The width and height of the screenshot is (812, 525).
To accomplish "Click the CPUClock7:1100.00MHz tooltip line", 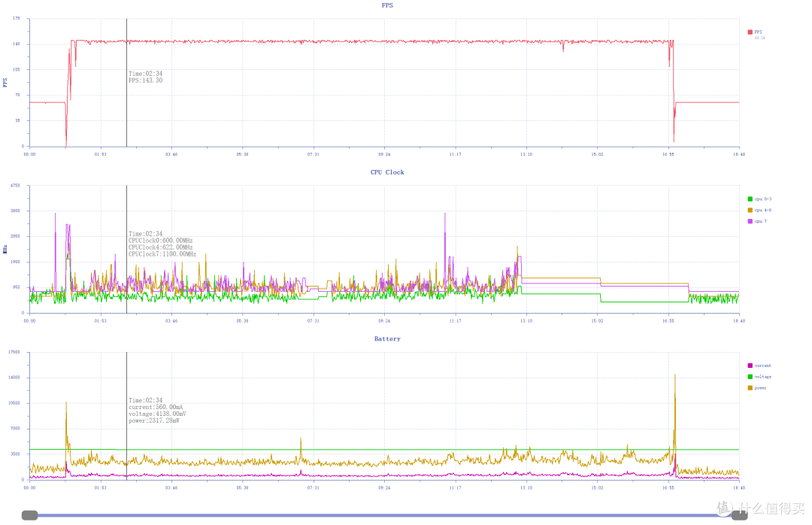I will [x=162, y=254].
